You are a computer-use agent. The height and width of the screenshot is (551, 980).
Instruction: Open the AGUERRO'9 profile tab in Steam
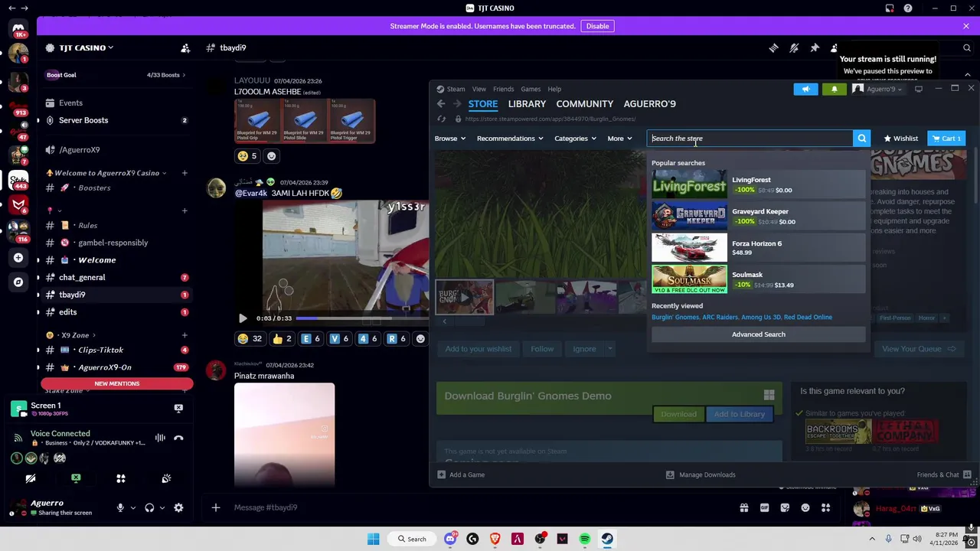pos(650,103)
